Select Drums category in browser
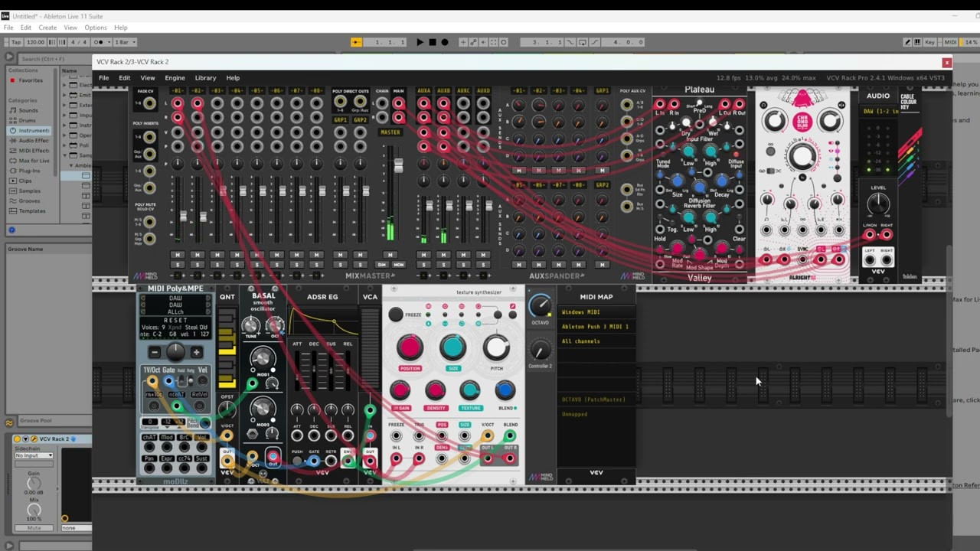Image resolution: width=980 pixels, height=551 pixels. tap(28, 120)
